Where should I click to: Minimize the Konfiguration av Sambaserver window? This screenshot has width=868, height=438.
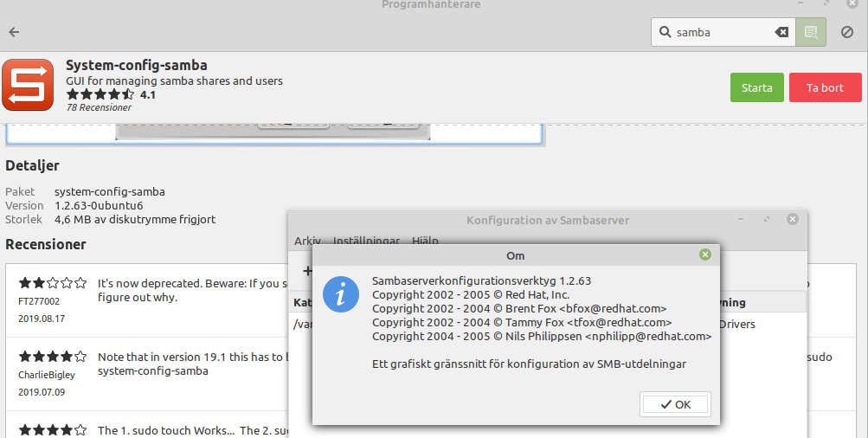point(741,219)
